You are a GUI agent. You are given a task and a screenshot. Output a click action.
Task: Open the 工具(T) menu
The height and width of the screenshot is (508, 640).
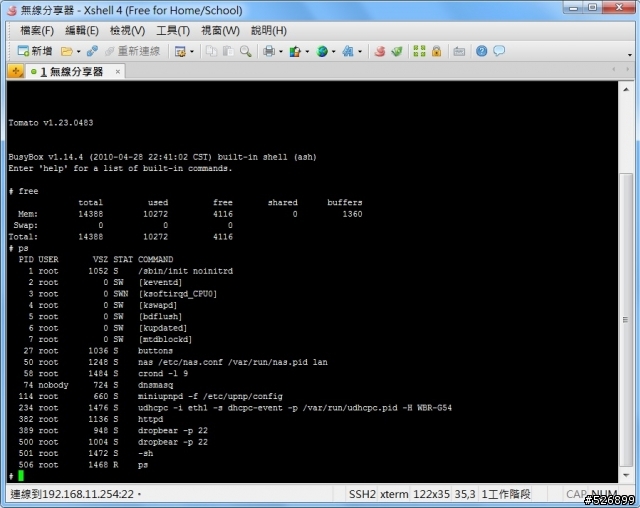coord(173,31)
